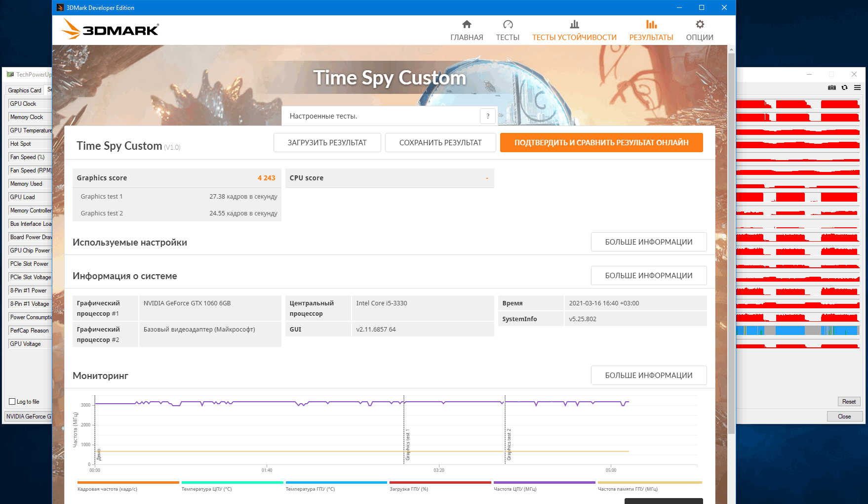The height and width of the screenshot is (504, 868).
Task: Select the SystemInfo version v5.25.802
Action: pyautogui.click(x=583, y=319)
